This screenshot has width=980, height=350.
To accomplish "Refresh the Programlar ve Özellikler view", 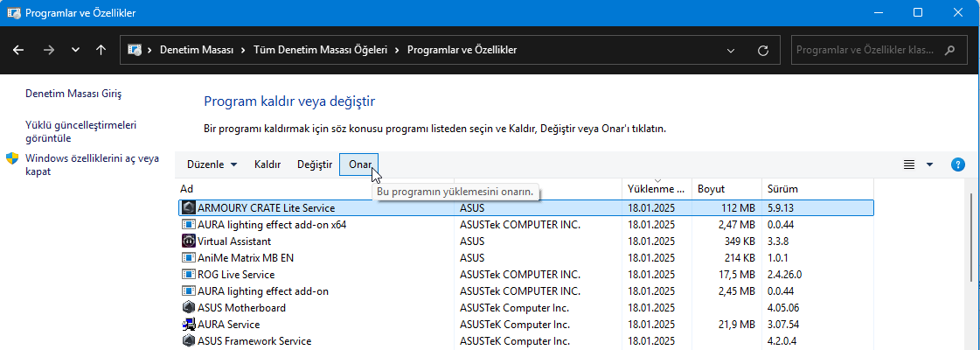I will click(x=762, y=50).
